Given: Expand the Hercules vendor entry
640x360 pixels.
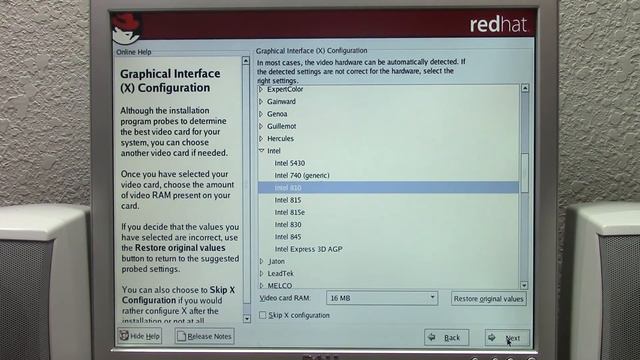Looking at the screenshot, I should click(x=261, y=138).
